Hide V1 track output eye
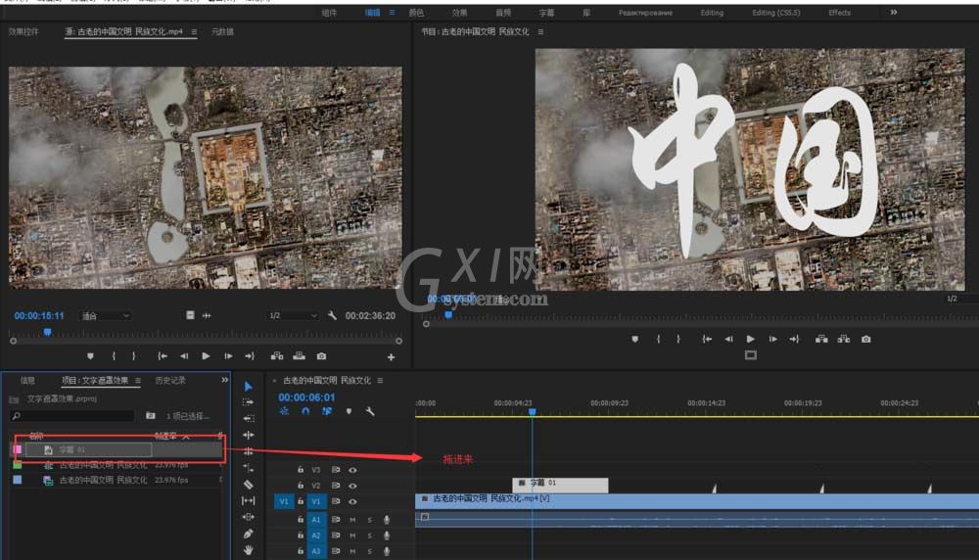This screenshot has height=560, width=979. (352, 501)
